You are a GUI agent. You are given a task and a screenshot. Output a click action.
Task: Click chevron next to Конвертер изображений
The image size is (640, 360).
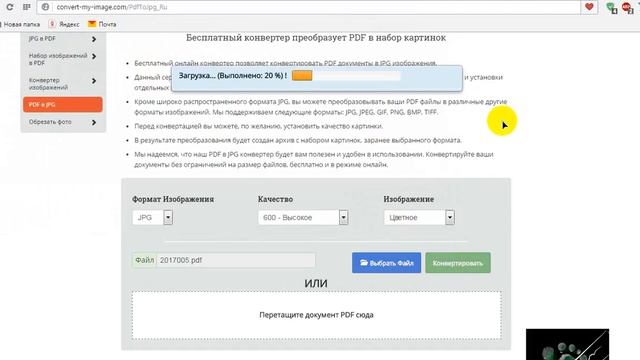[x=94, y=81]
